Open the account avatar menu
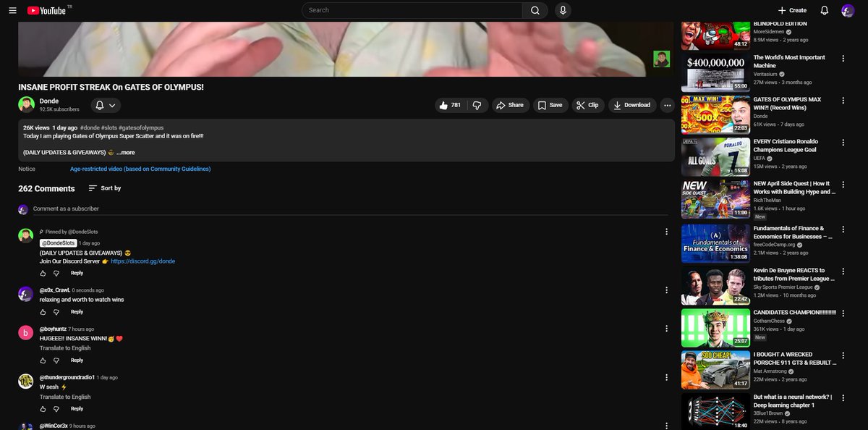This screenshot has height=430, width=868. click(x=848, y=10)
